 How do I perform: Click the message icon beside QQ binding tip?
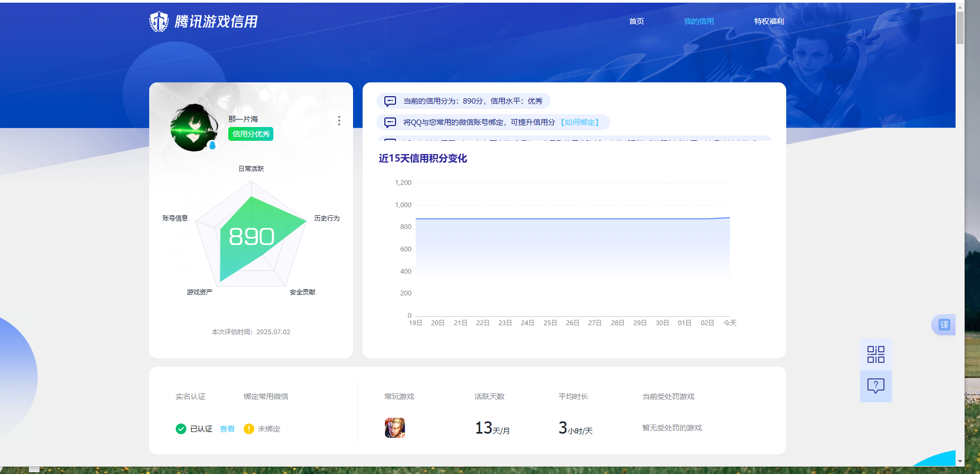tap(390, 122)
